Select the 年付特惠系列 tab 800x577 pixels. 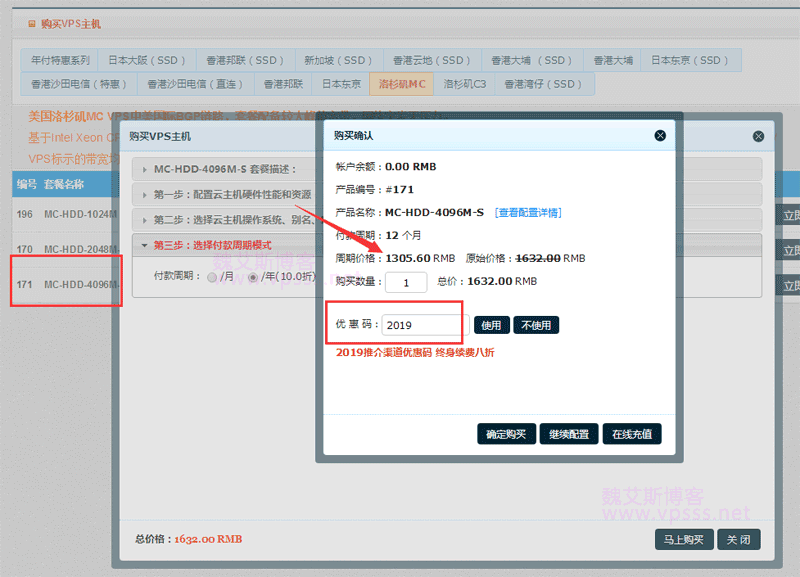point(60,60)
